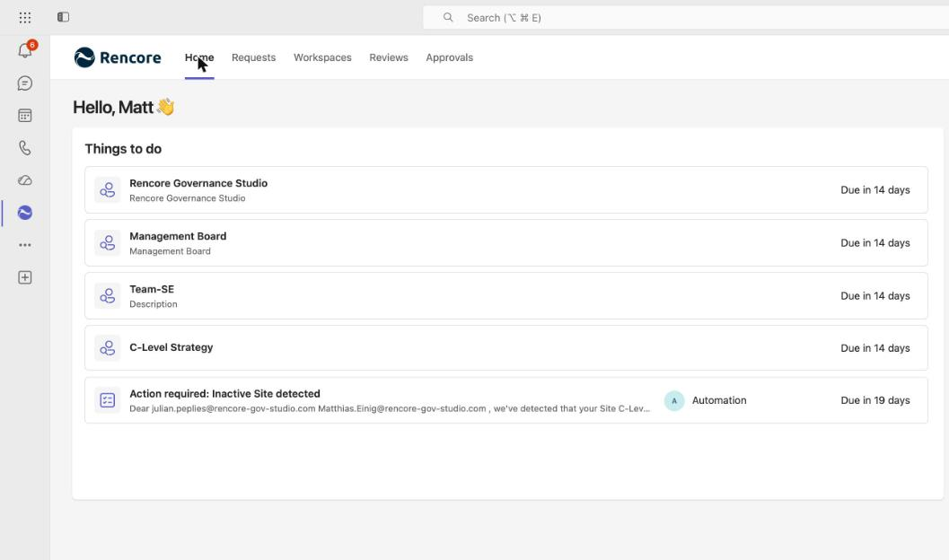Screen dimensions: 949x560
Task: Click the Hello, Matt greeting
Action: 124,107
